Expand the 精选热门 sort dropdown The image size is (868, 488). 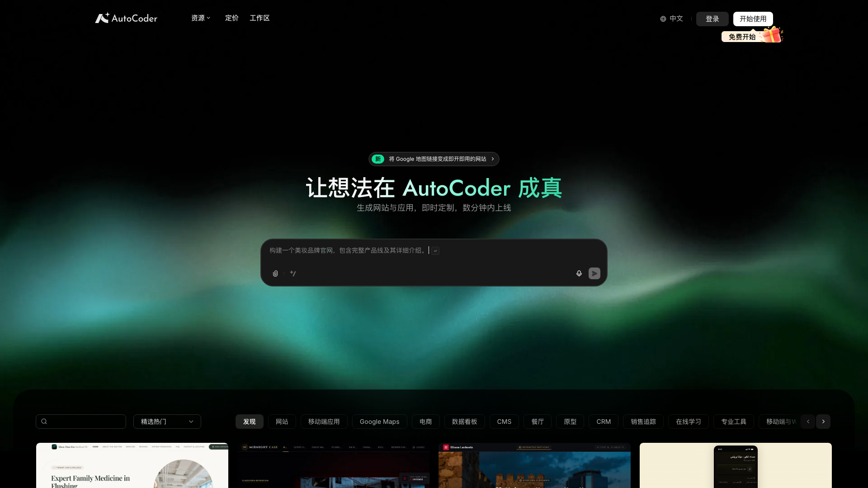167,422
